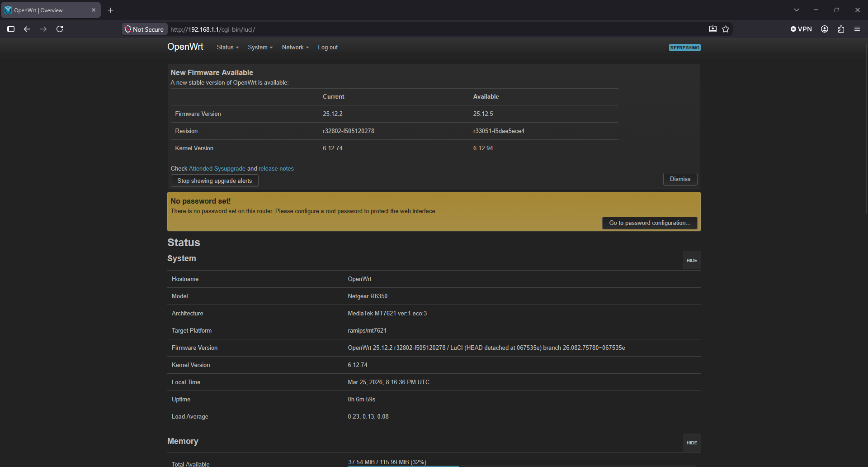Go back with the left arrow icon

click(27, 29)
